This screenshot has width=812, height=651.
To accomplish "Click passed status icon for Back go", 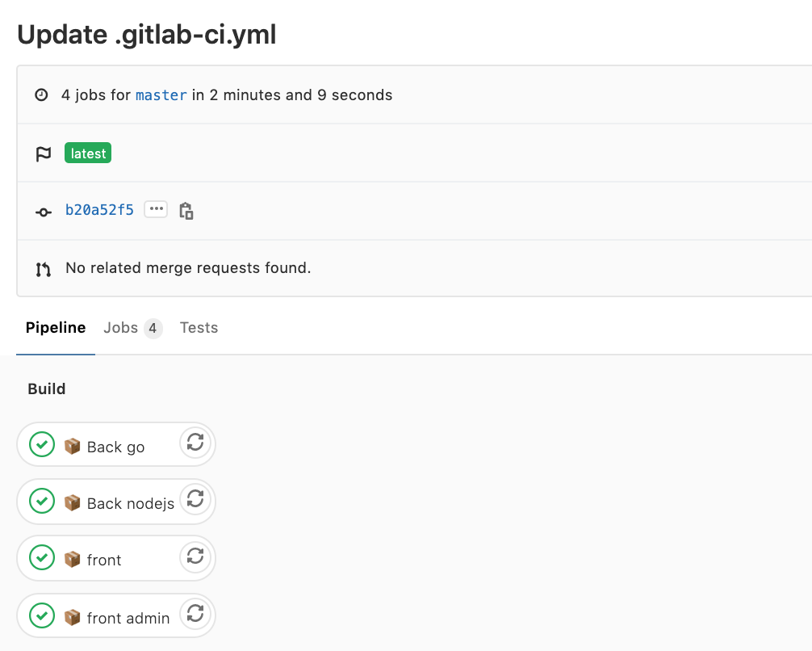I will point(42,445).
